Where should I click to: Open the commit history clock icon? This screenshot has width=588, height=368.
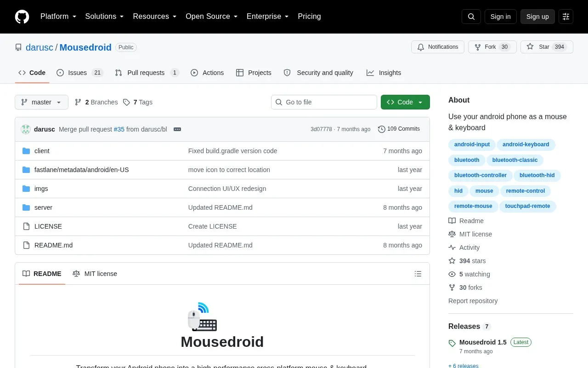[381, 129]
